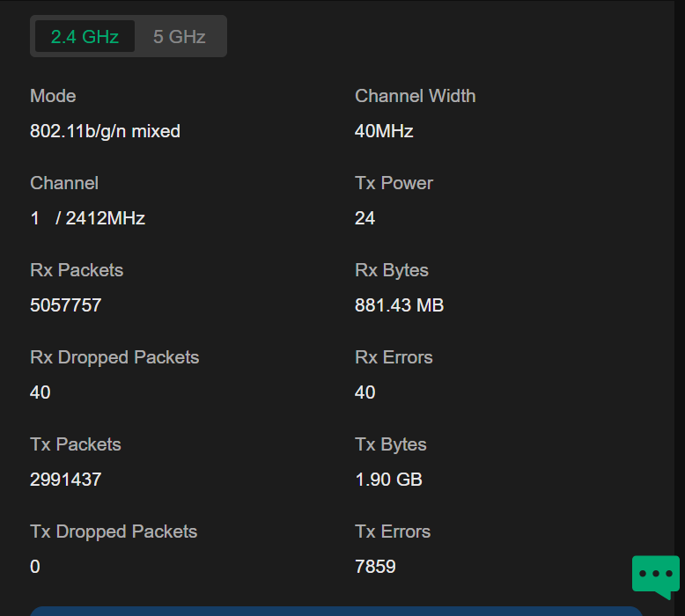Select the Tx Errors value 7859

(x=375, y=566)
